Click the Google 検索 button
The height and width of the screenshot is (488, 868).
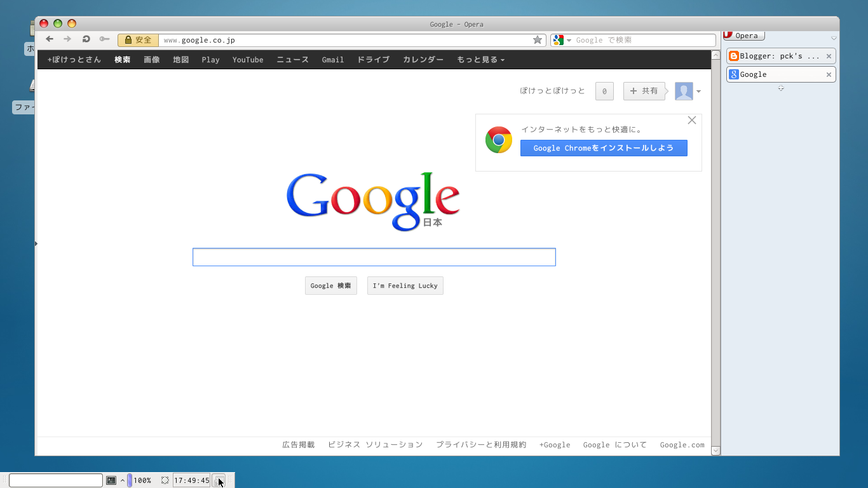click(331, 286)
